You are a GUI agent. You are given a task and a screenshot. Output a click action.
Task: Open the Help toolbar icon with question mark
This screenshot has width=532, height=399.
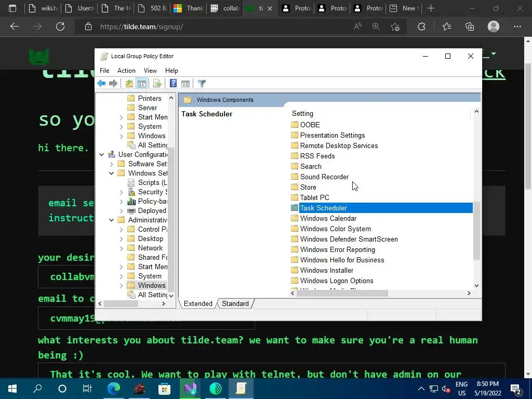[173, 84]
